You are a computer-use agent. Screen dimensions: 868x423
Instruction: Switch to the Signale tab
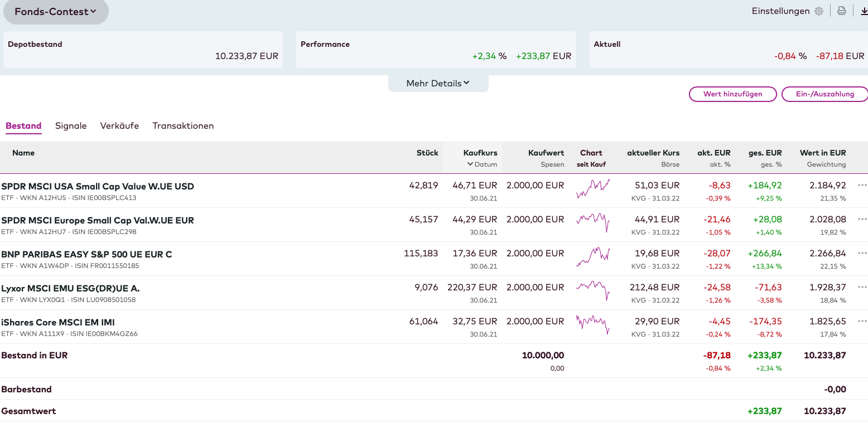click(71, 126)
